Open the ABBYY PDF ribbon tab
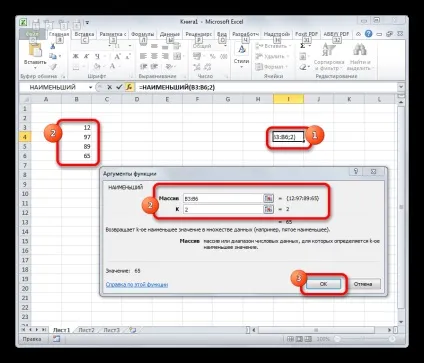This screenshot has width=424, height=363. coord(336,34)
